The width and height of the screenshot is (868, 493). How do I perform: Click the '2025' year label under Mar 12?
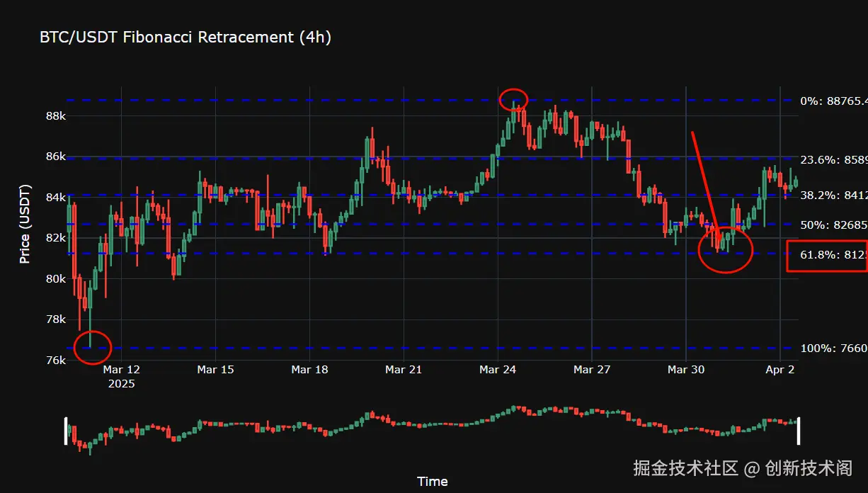point(122,384)
